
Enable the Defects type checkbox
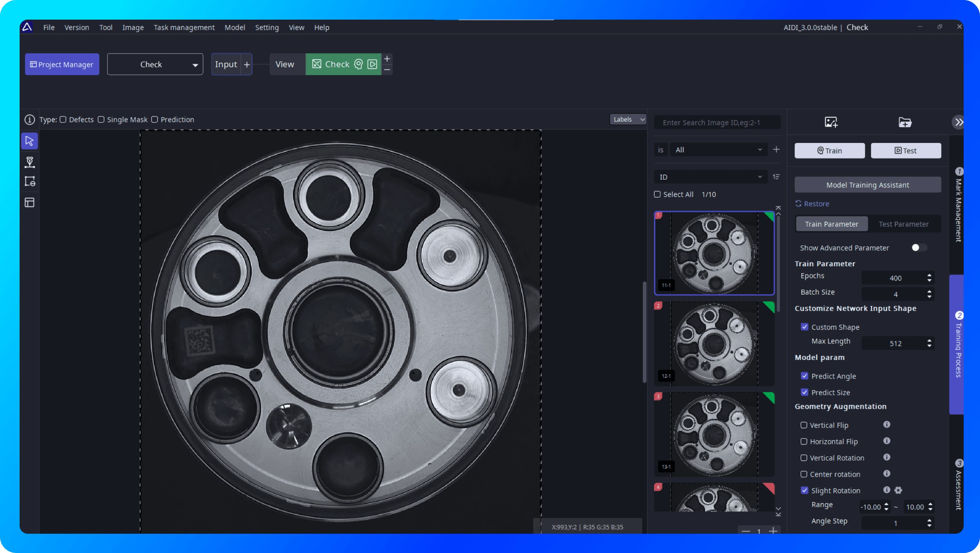[63, 120]
